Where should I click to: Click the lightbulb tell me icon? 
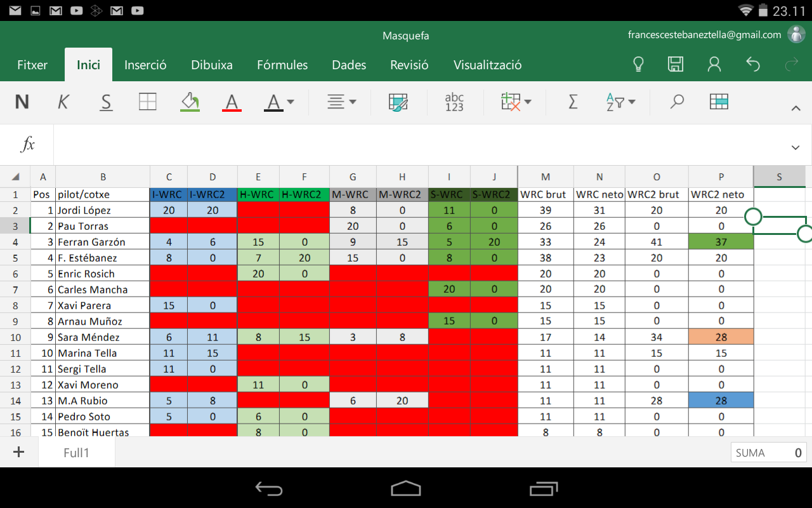(639, 64)
